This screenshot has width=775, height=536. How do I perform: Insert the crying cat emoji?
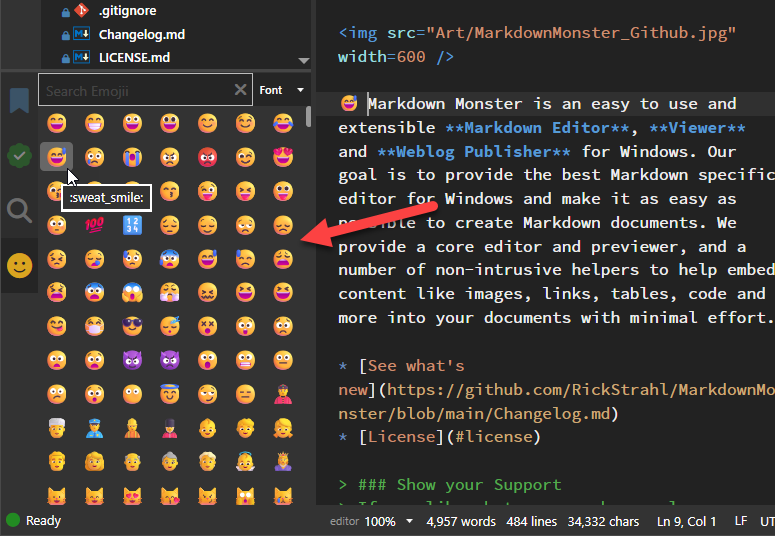tap(283, 495)
